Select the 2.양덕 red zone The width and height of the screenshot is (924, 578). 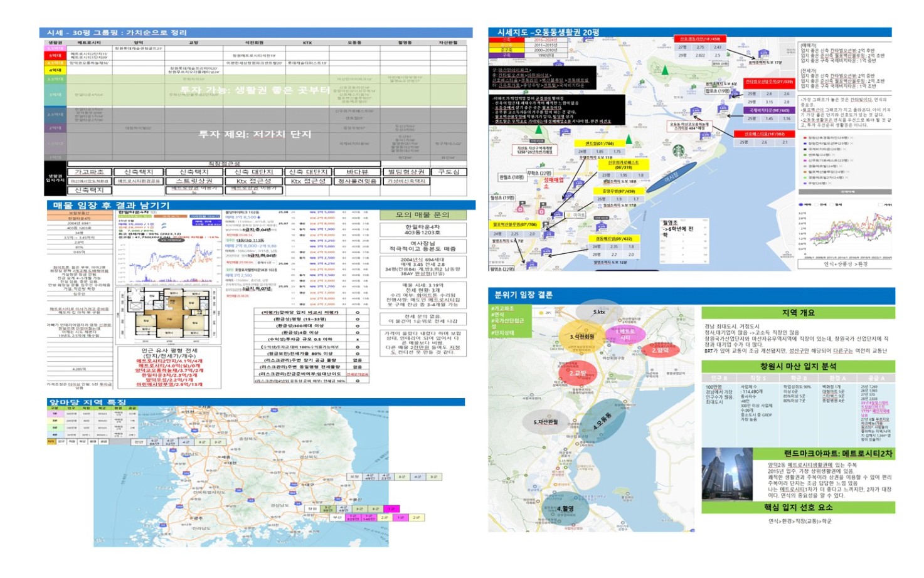click(661, 350)
